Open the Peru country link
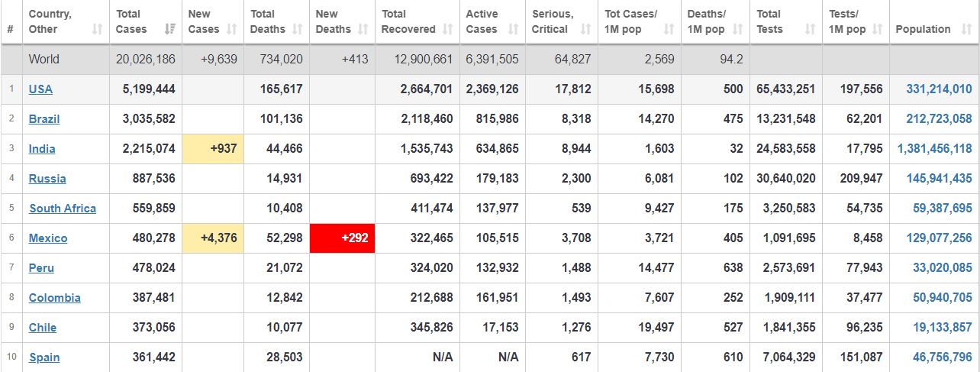This screenshot has width=980, height=372. pyautogui.click(x=41, y=267)
